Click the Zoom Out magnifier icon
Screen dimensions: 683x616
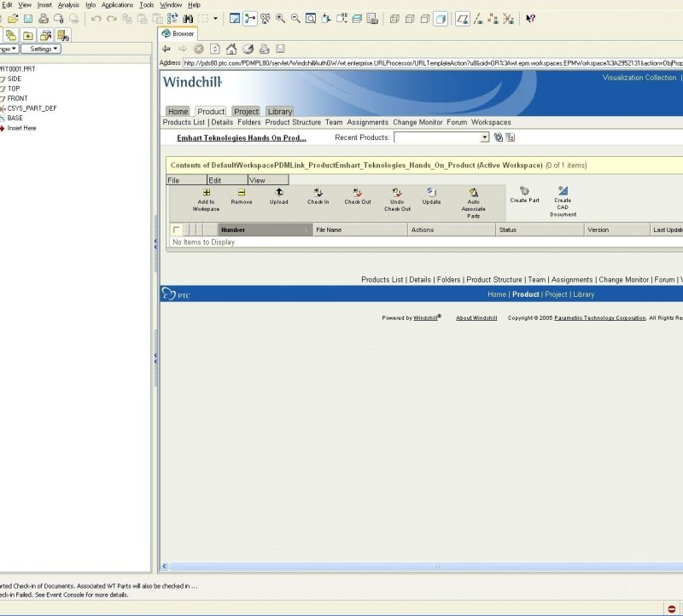coord(295,19)
